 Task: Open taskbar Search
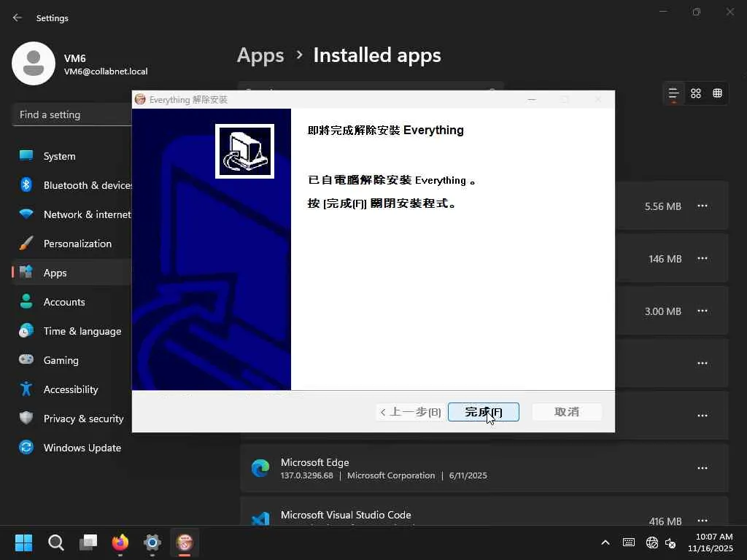tap(55, 542)
